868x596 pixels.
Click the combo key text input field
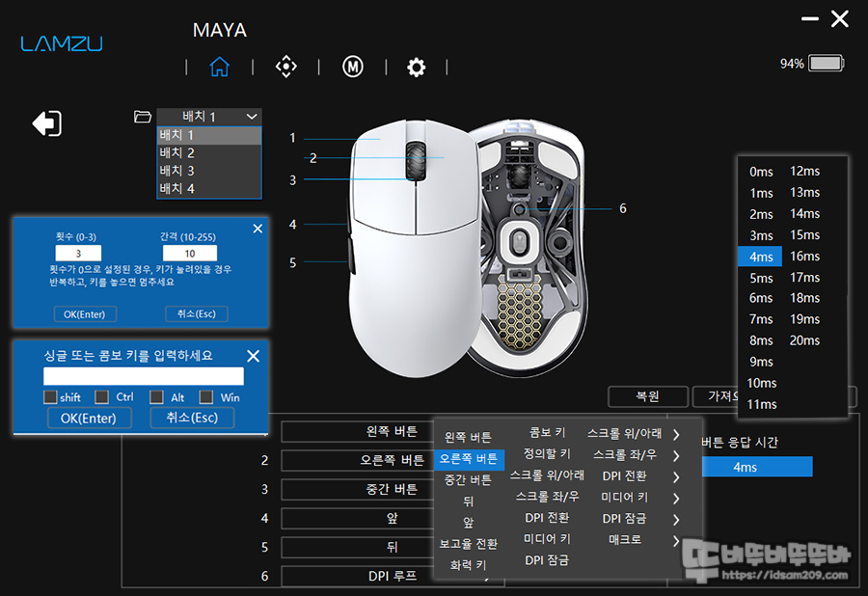pyautogui.click(x=144, y=376)
